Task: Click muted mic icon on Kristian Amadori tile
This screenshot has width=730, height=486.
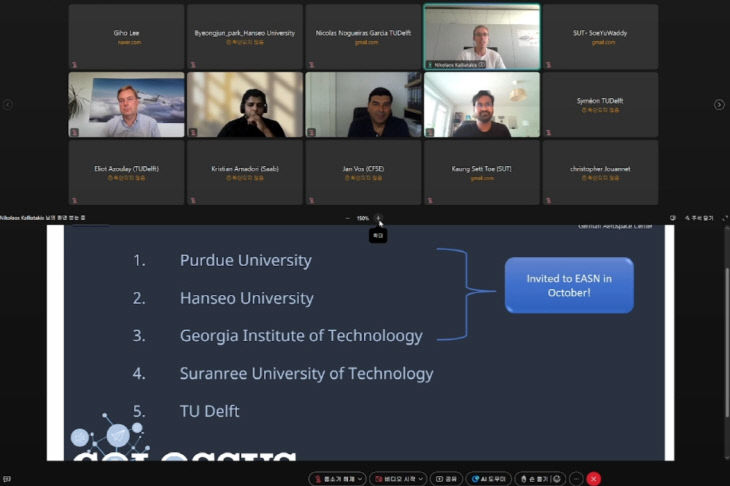Action: (x=193, y=201)
